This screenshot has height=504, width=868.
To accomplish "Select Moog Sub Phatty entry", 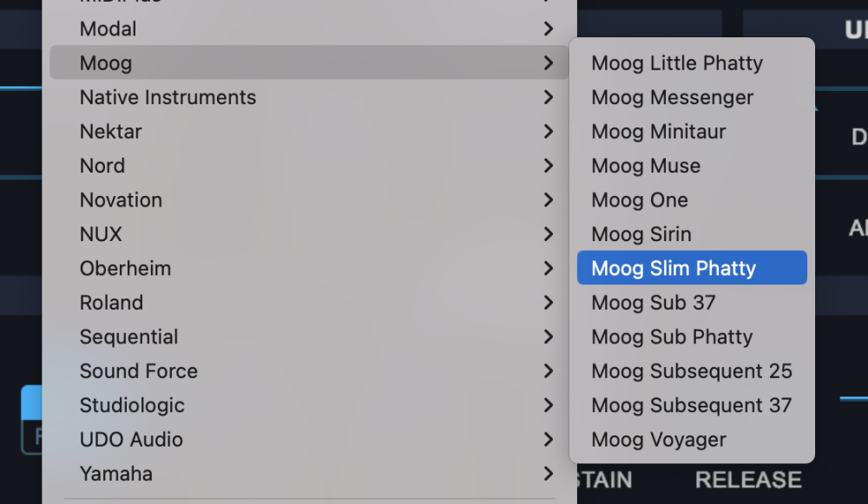I will [x=671, y=337].
